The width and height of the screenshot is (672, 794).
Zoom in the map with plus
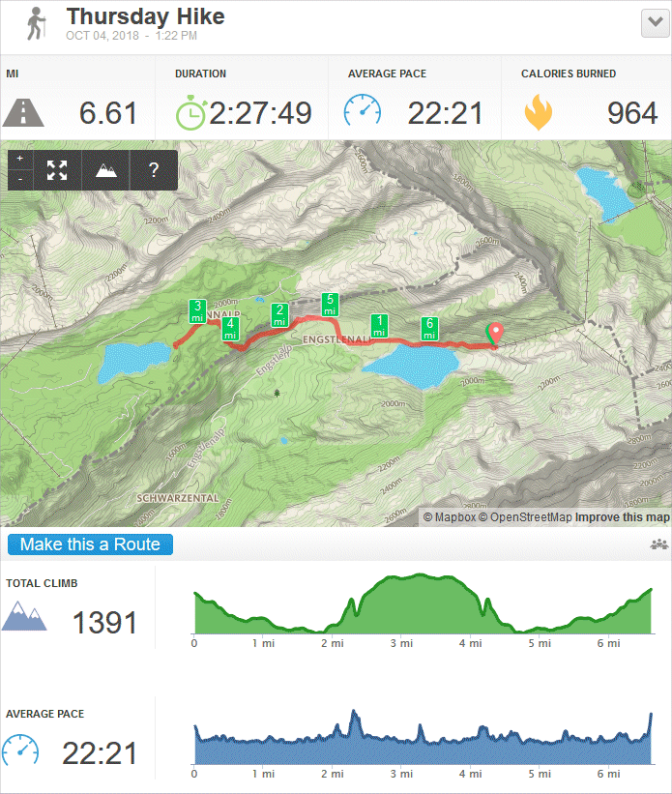(20, 159)
